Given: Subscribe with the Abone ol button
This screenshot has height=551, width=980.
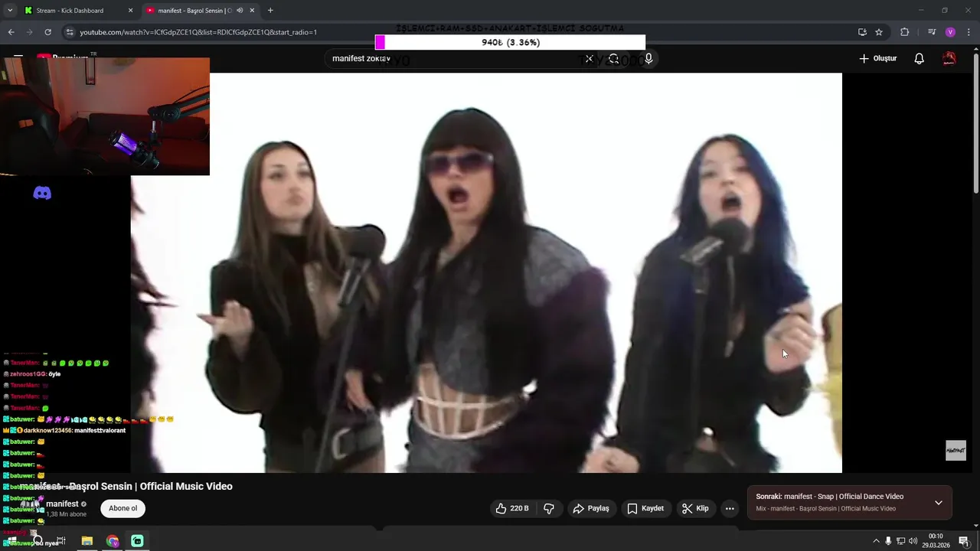Looking at the screenshot, I should [122, 508].
